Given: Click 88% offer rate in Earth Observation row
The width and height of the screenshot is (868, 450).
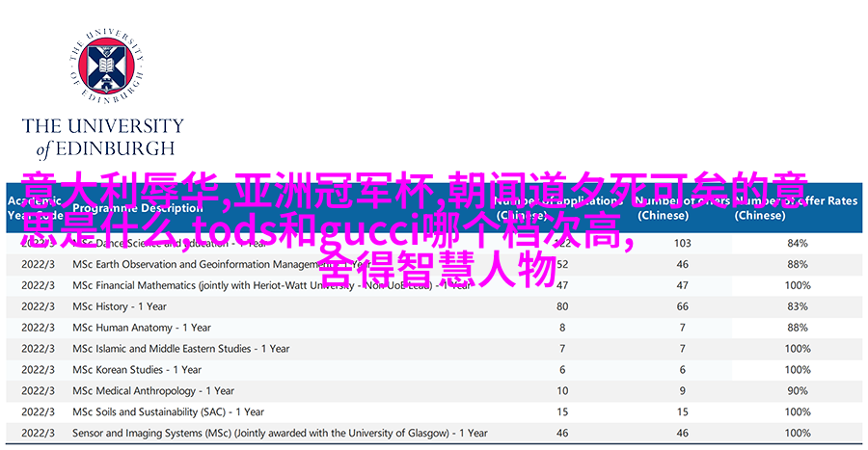Looking at the screenshot, I should pyautogui.click(x=798, y=264).
